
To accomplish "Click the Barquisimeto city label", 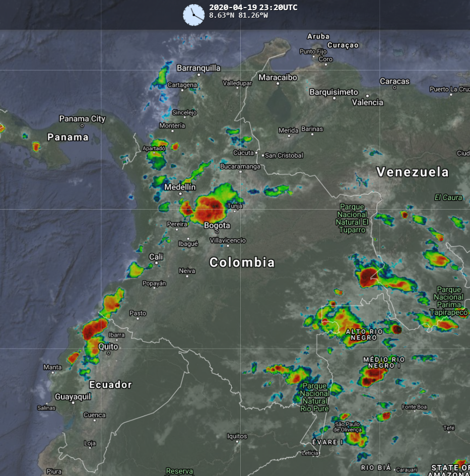I will pos(333,92).
